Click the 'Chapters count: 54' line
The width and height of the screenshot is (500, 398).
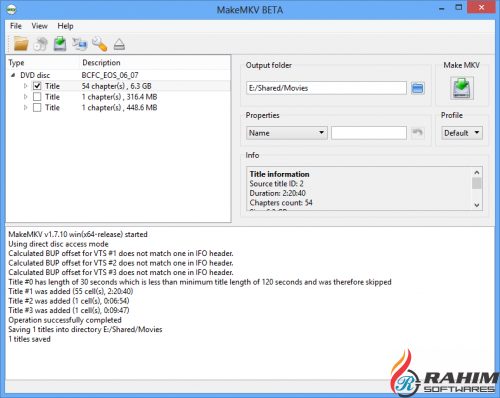pyautogui.click(x=281, y=203)
